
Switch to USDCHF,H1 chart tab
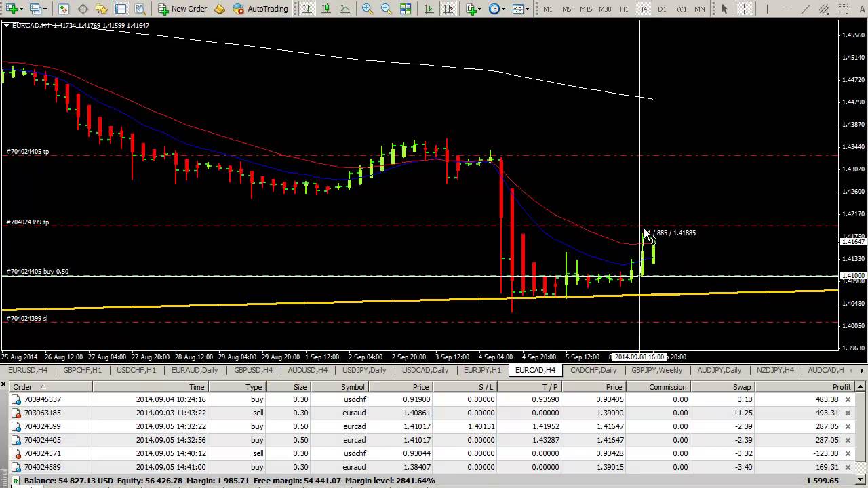pos(136,370)
